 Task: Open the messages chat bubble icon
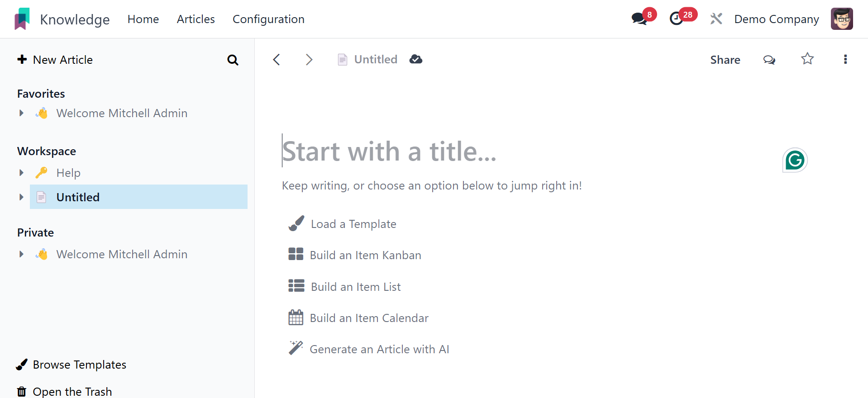click(x=639, y=19)
